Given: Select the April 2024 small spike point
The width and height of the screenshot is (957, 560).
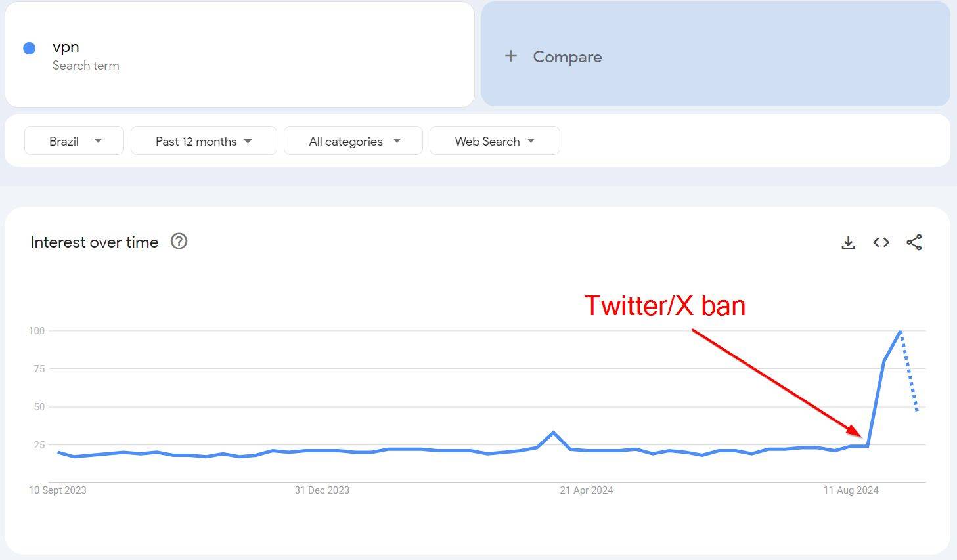Looking at the screenshot, I should click(553, 432).
